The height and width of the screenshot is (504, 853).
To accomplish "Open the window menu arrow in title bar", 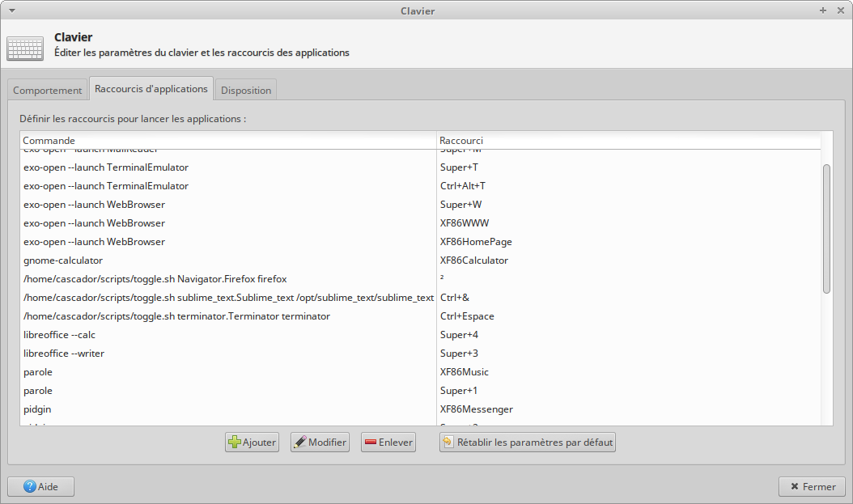I will pyautogui.click(x=10, y=11).
